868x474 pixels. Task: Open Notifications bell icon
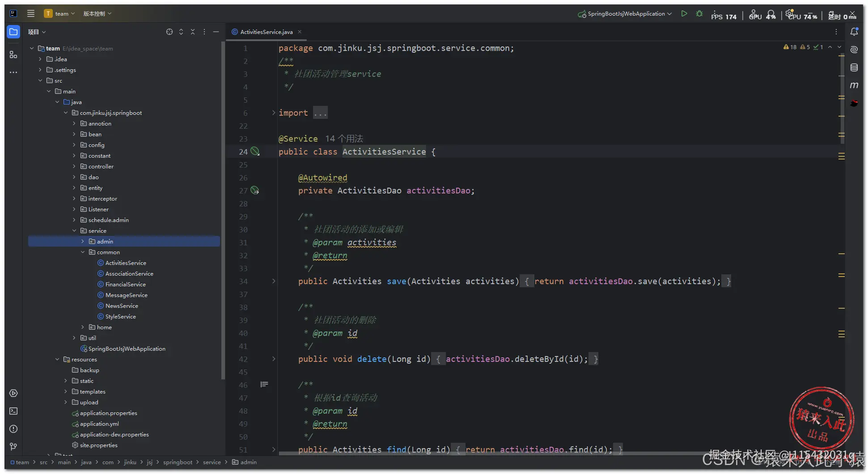(x=854, y=32)
